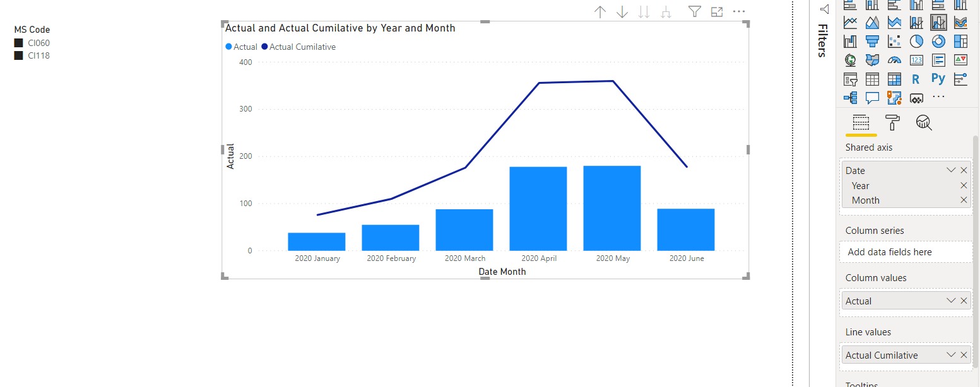
Task: Open the Date field dropdown chevron
Action: coord(951,170)
